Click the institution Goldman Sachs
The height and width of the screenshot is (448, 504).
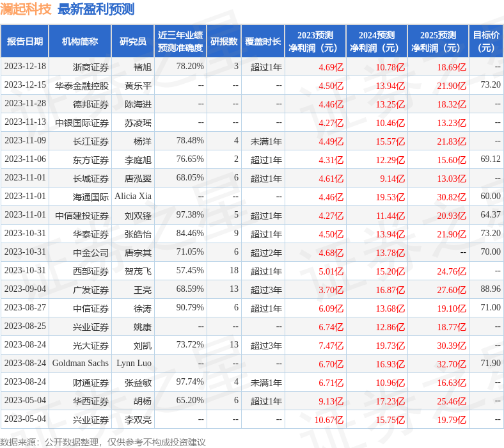pos(81,364)
